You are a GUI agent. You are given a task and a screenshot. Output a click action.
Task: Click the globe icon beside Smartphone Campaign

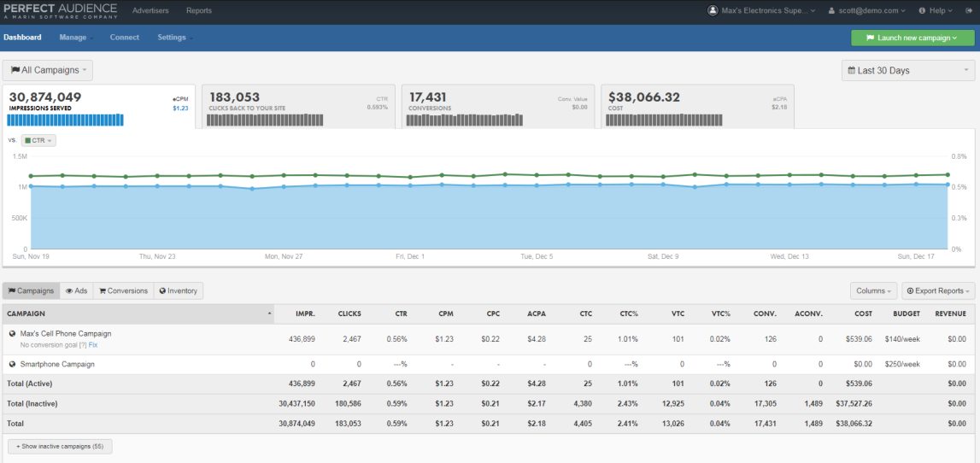point(13,364)
